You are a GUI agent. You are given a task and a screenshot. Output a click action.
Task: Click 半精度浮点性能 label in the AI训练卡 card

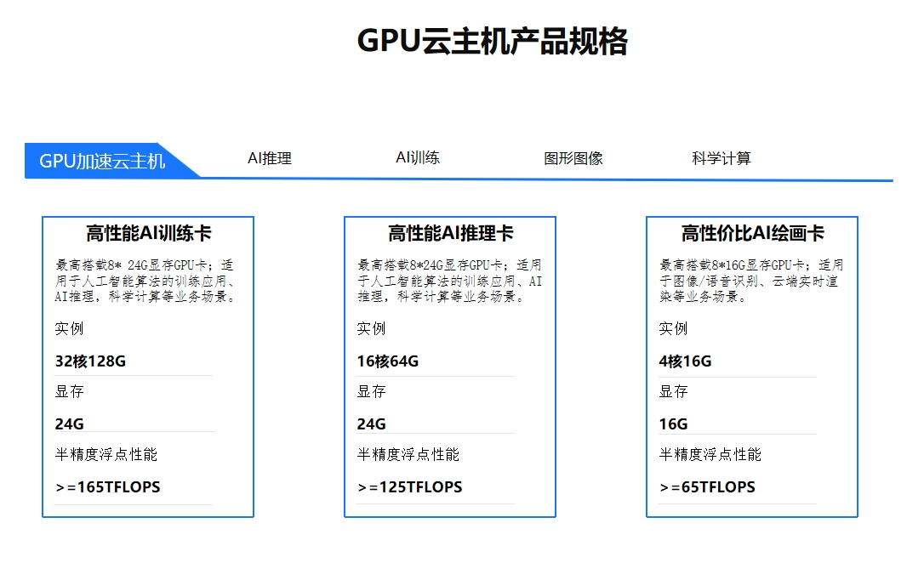click(x=106, y=455)
